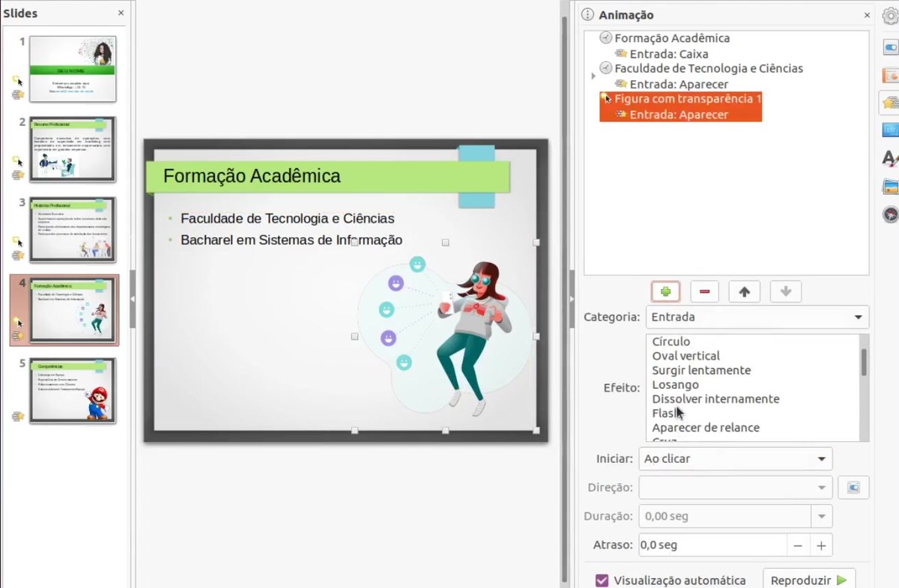The image size is (899, 588).
Task: Expand the Faculdade de Tecnologia tree arrow
Action: (x=593, y=76)
